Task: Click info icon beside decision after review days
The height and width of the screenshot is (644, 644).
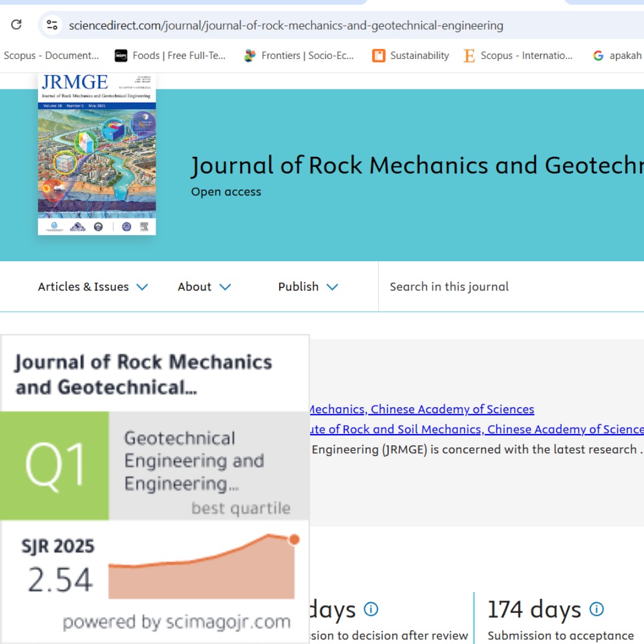Action: [371, 609]
